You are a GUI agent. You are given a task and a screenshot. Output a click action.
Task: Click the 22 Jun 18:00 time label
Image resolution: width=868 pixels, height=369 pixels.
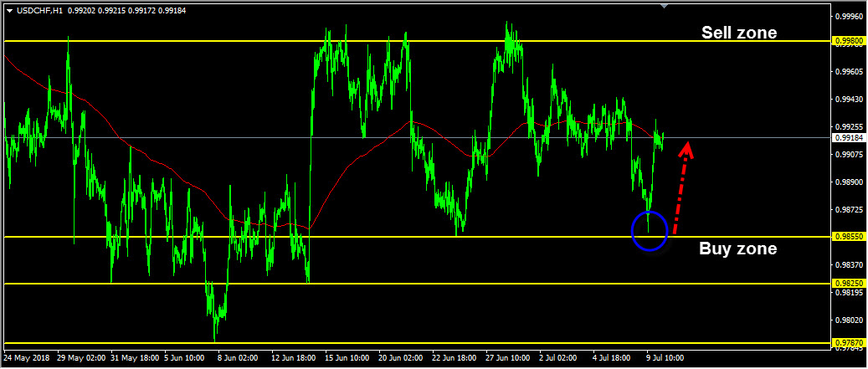pyautogui.click(x=455, y=358)
